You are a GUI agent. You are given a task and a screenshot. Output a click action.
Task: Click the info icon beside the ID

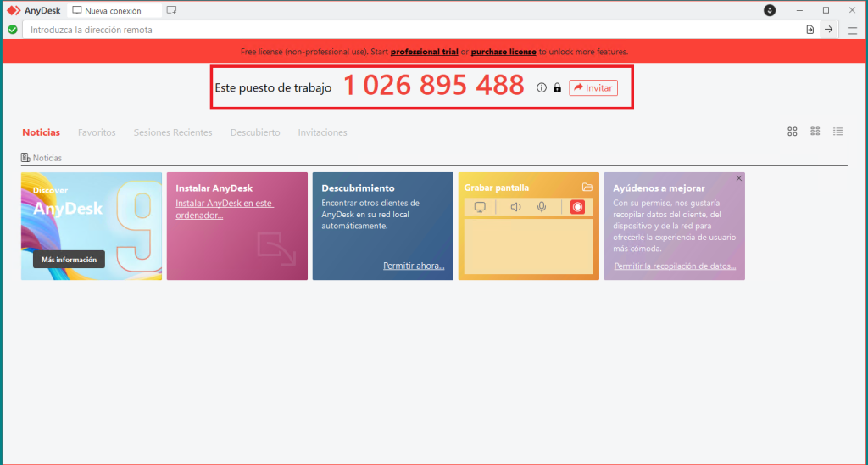pos(542,87)
